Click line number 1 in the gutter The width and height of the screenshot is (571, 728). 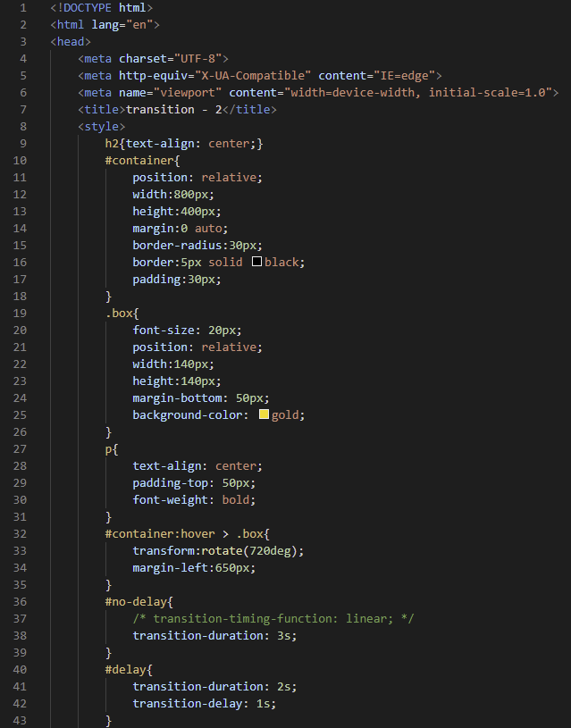coord(23,8)
